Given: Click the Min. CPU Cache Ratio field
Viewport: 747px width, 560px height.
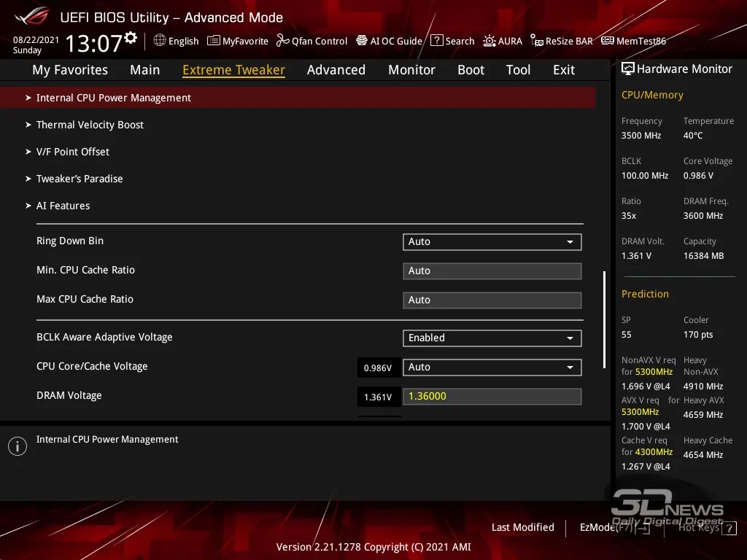Looking at the screenshot, I should (x=492, y=271).
